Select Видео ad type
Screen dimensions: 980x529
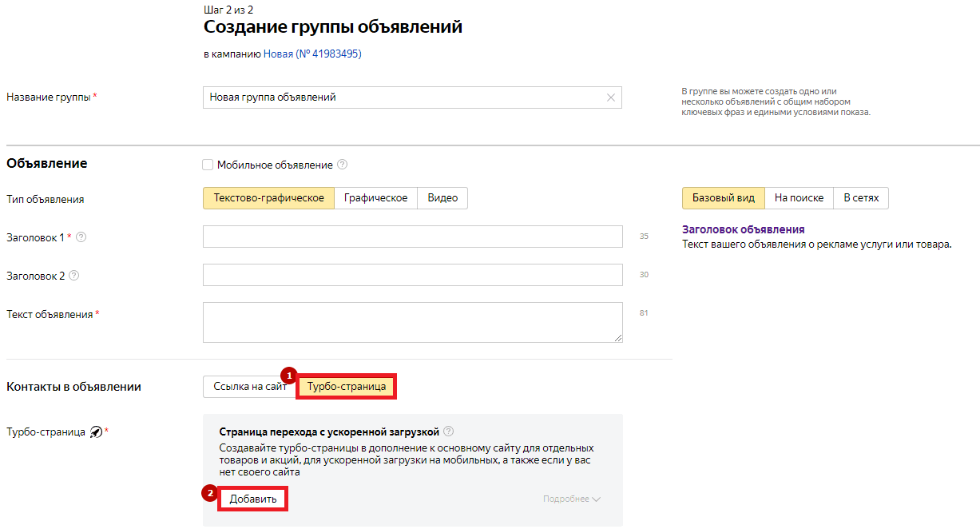tap(442, 198)
